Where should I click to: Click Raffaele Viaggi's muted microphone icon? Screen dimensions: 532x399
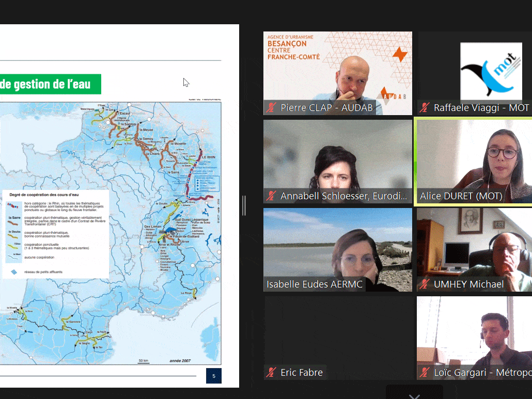pos(424,108)
